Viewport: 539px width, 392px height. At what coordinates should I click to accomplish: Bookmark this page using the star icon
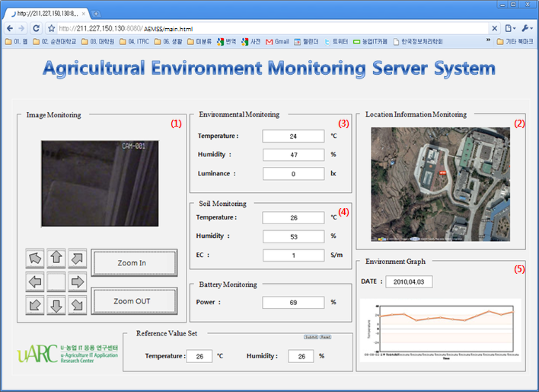(x=51, y=28)
